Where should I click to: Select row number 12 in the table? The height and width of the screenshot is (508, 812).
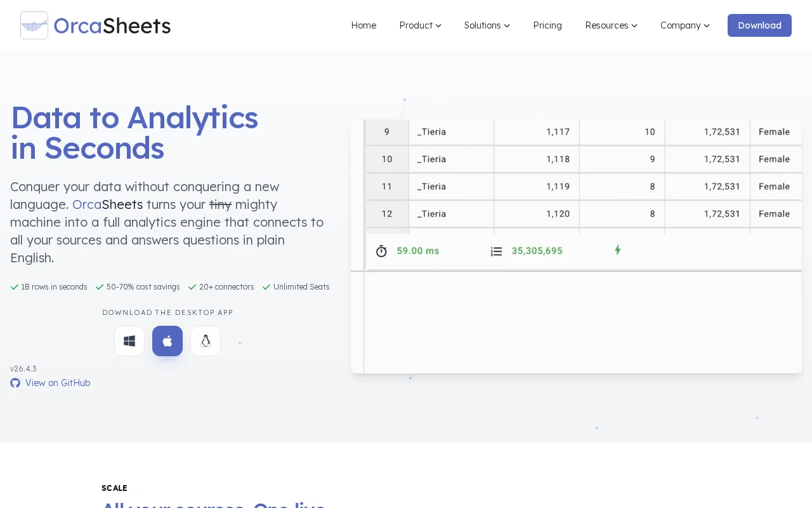(x=387, y=214)
